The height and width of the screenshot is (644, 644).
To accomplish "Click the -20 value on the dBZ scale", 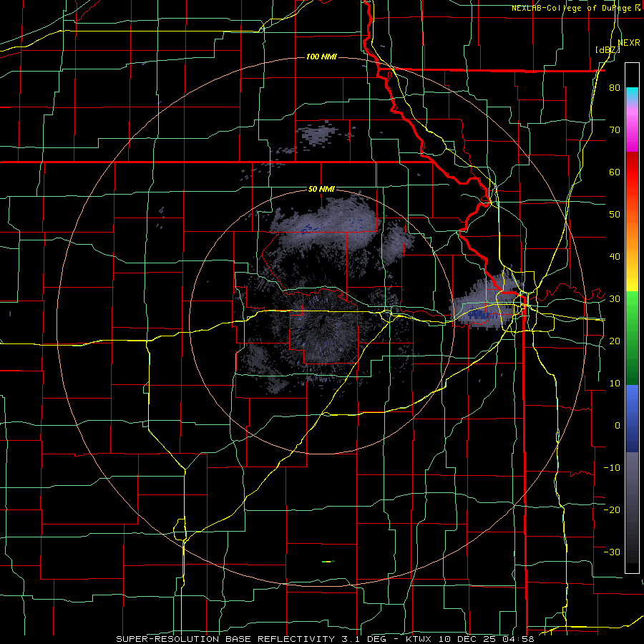I will click(x=612, y=509).
